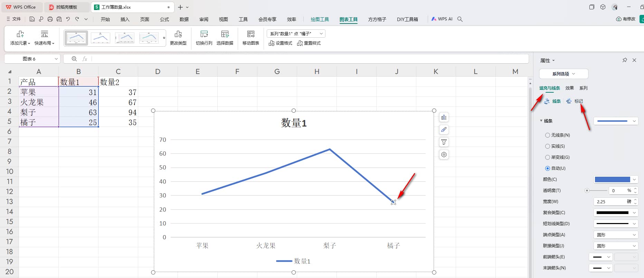The width and height of the screenshot is (644, 278).
Task: Select the Line (线条) sub-tab icon
Action: [547, 101]
